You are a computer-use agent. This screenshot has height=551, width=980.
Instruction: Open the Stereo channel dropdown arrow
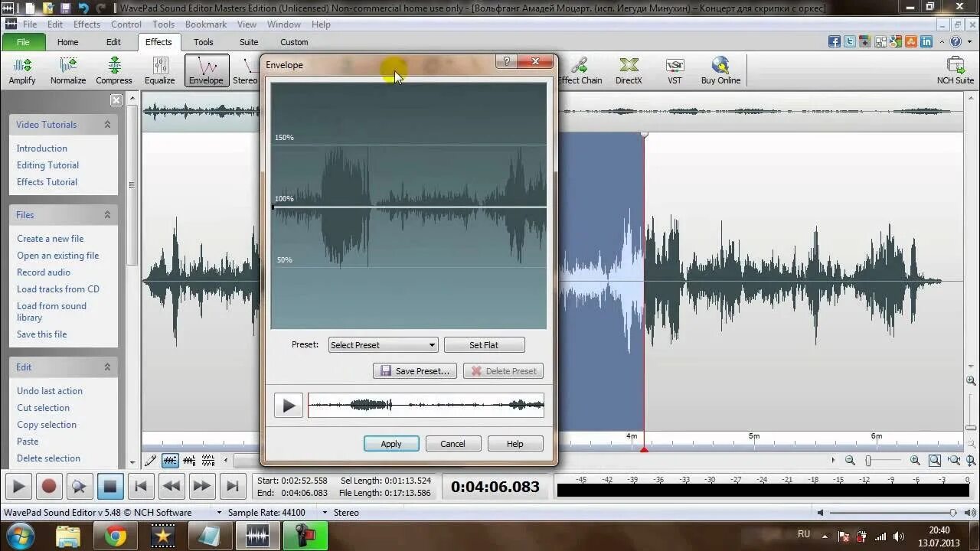pyautogui.click(x=325, y=513)
